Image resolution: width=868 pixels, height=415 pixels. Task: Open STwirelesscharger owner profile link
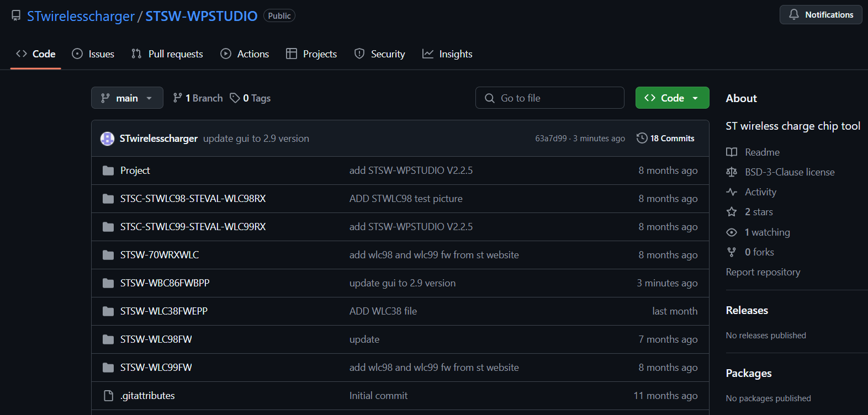[81, 17]
